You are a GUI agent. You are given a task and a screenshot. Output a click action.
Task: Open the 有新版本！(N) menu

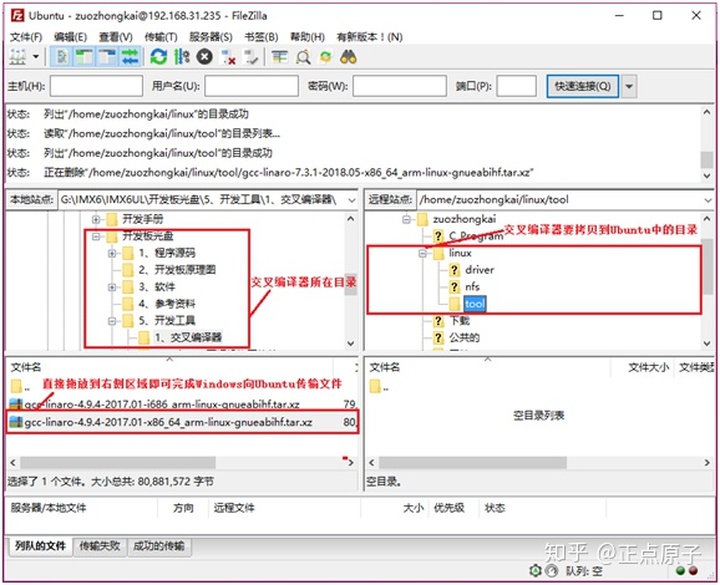coord(370,37)
